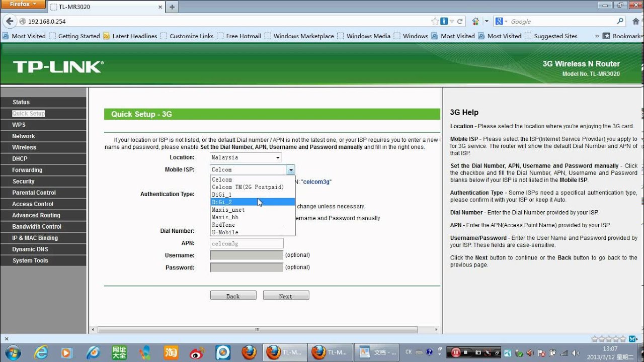Go back with the browser back arrow
This screenshot has width=644, height=362.
[x=10, y=22]
